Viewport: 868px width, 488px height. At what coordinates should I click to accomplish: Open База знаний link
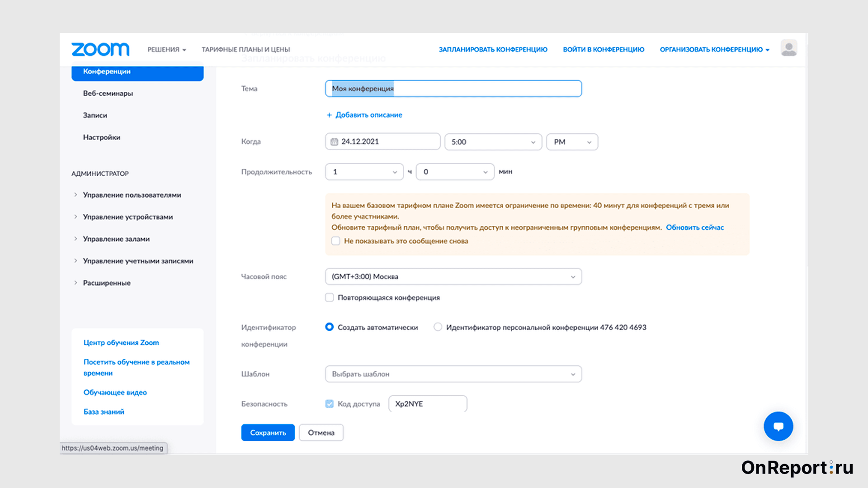(104, 412)
